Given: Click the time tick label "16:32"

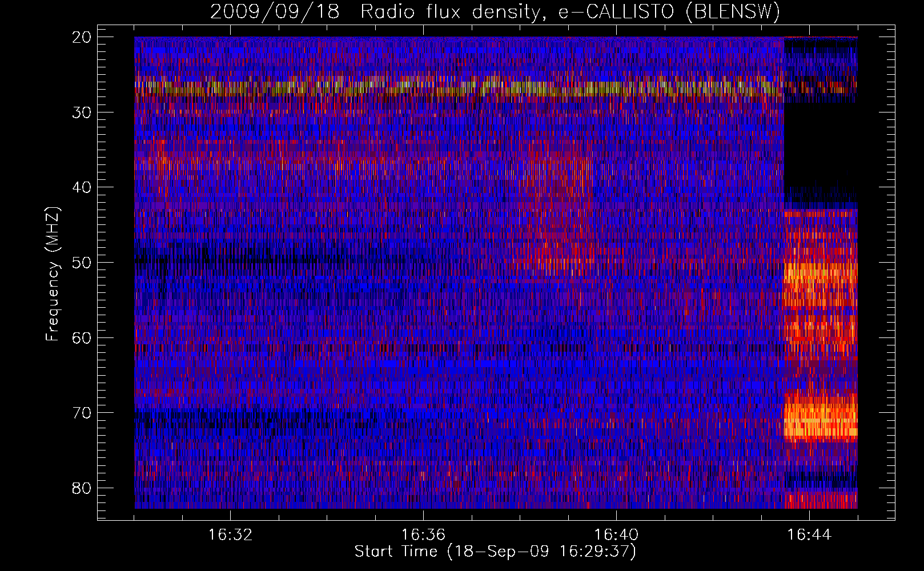Looking at the screenshot, I should point(230,535).
